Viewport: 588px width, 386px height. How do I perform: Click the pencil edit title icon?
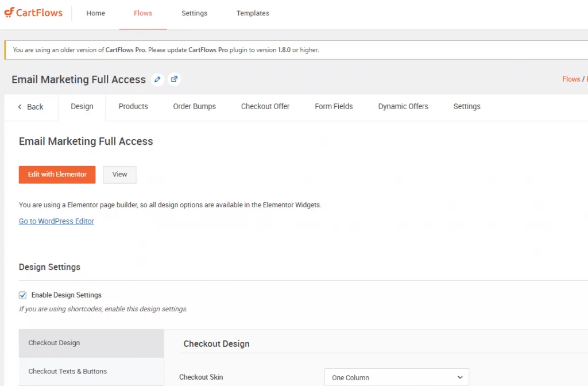pos(157,79)
